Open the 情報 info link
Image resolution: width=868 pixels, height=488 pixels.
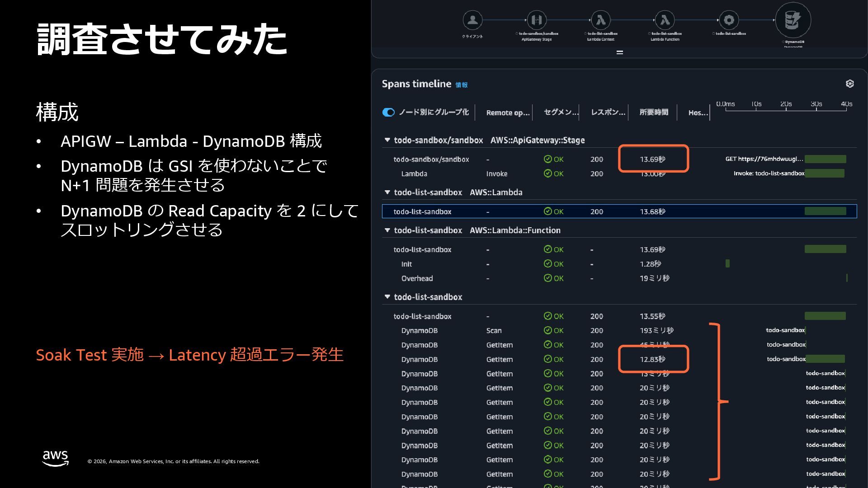461,85
